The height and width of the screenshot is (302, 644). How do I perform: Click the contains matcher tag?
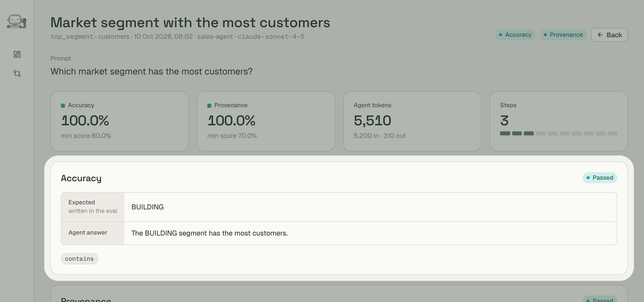(79, 259)
